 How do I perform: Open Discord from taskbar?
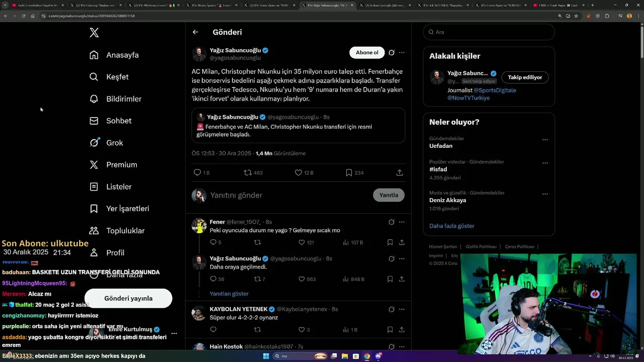pyautogui.click(x=378, y=356)
